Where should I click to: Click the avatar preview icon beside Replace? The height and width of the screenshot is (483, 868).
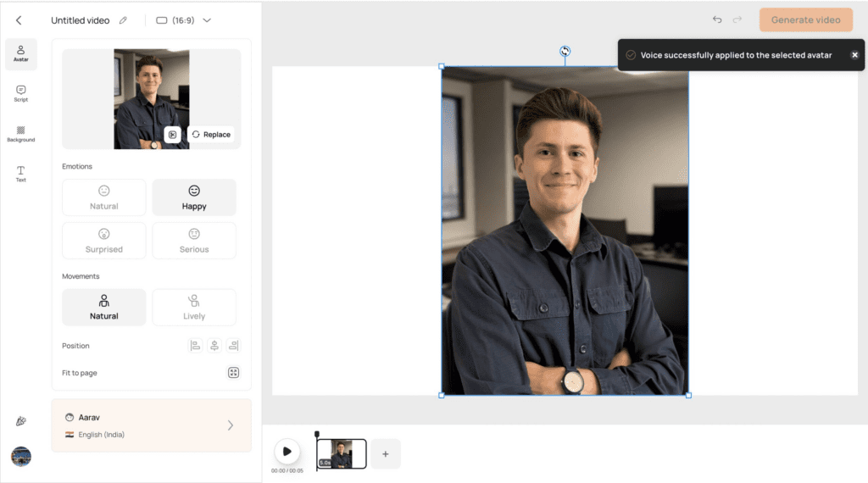pyautogui.click(x=172, y=135)
